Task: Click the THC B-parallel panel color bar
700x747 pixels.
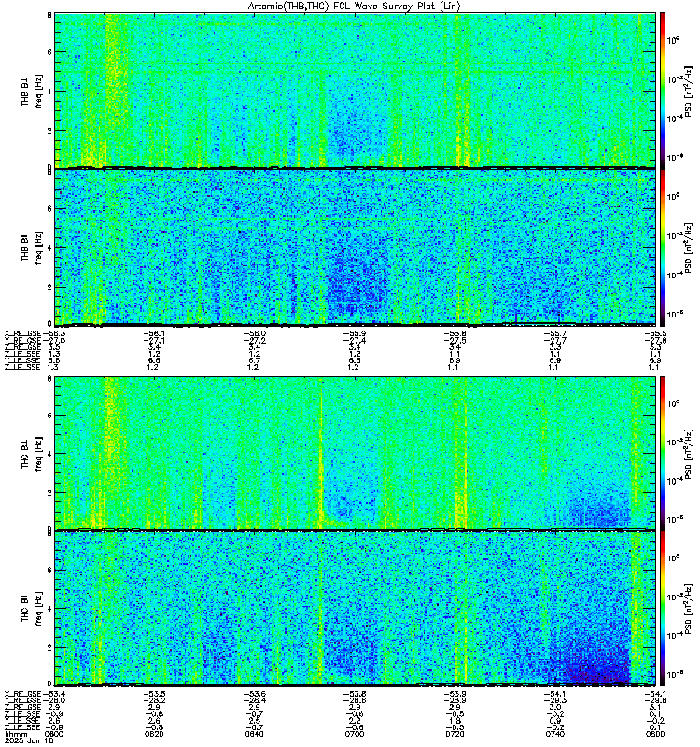Action: [663, 608]
